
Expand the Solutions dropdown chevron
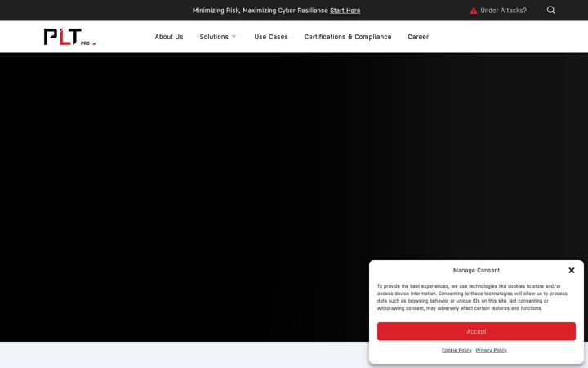[234, 37]
